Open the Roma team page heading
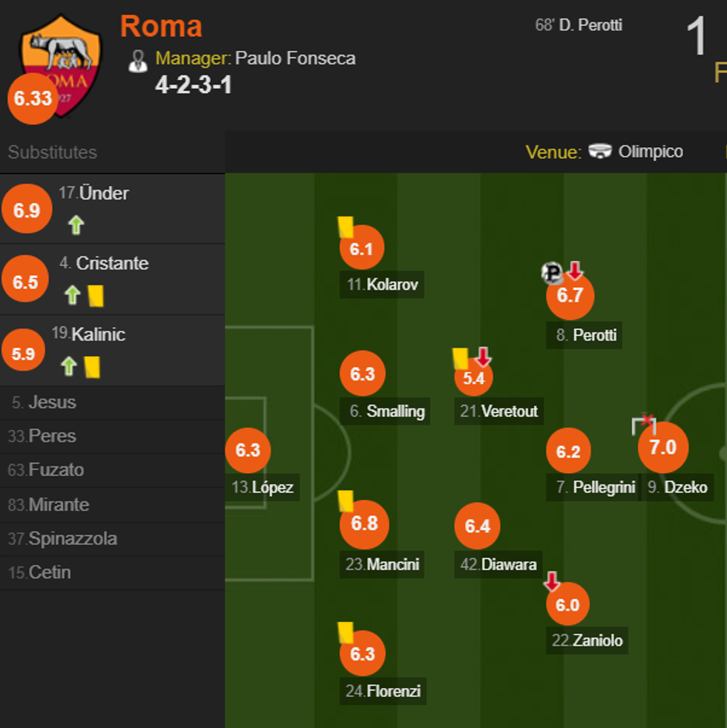 coord(160,26)
